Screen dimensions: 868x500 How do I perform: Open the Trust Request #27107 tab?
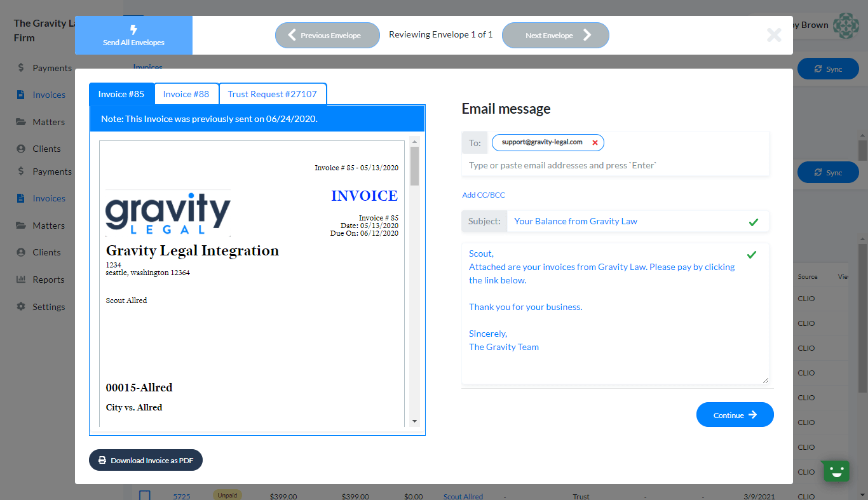coord(272,94)
